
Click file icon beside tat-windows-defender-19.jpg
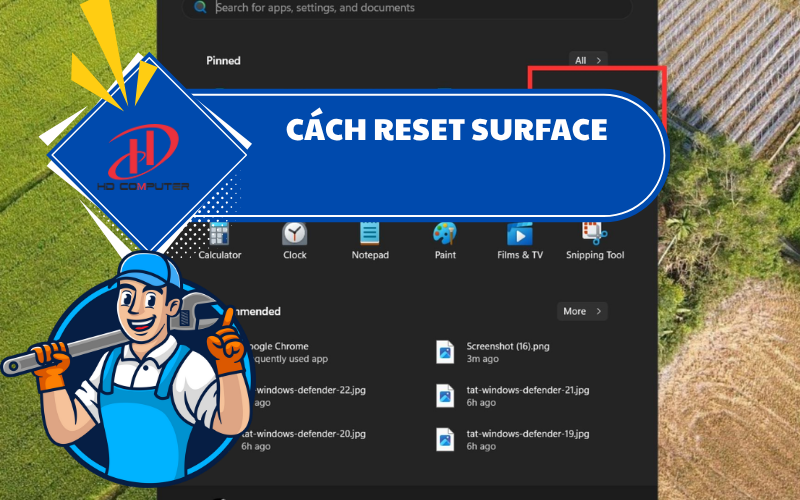pyautogui.click(x=445, y=440)
